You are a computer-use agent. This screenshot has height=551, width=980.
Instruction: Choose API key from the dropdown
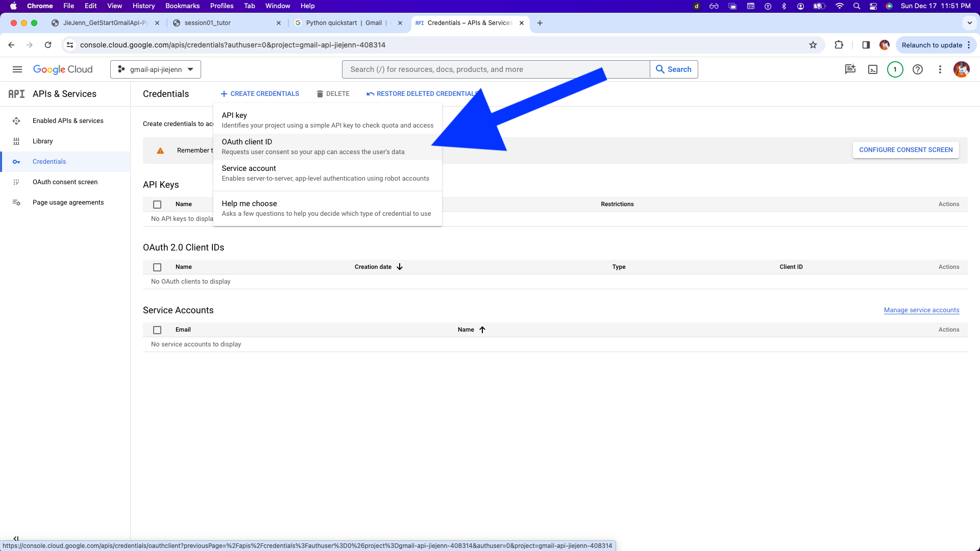328,120
